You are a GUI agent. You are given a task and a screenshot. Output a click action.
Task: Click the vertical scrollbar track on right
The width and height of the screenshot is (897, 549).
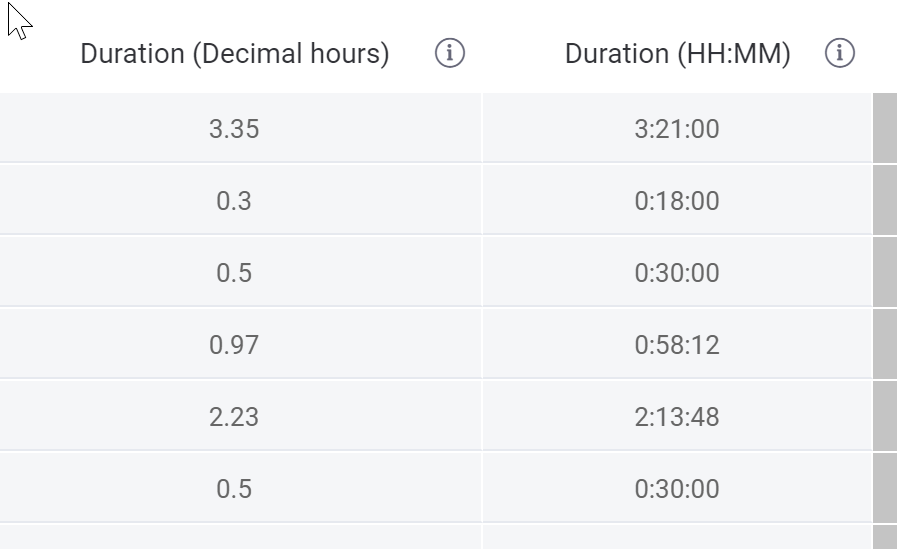(885, 321)
